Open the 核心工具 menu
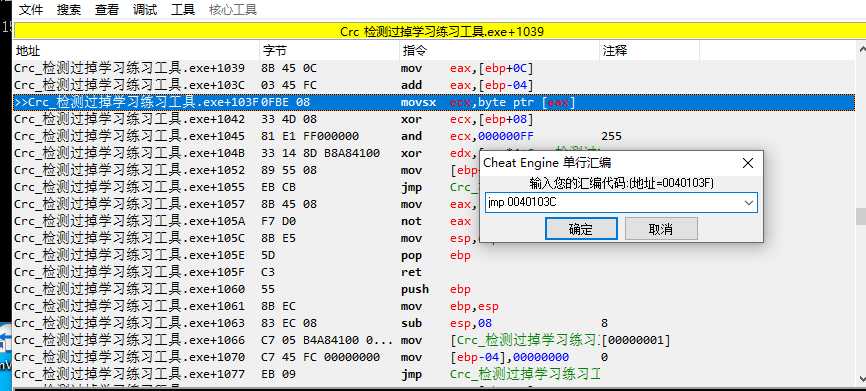Image resolution: width=866 pixels, height=391 pixels. pyautogui.click(x=233, y=9)
